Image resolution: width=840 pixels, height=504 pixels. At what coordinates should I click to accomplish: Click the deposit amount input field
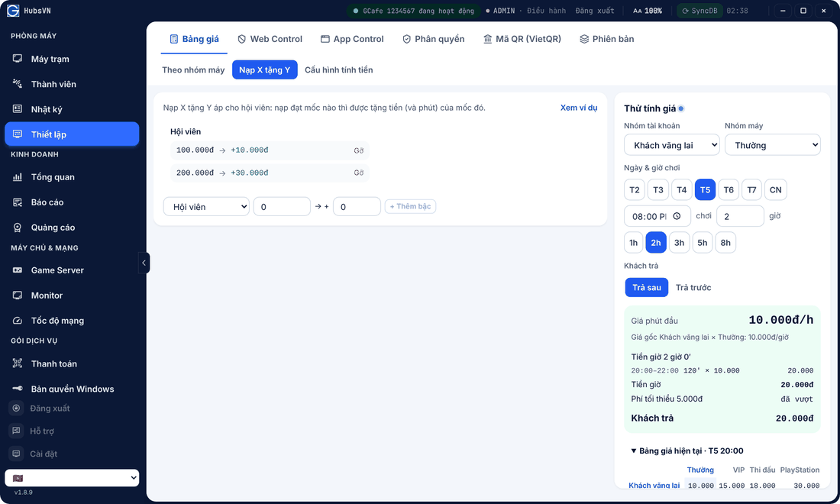point(282,207)
